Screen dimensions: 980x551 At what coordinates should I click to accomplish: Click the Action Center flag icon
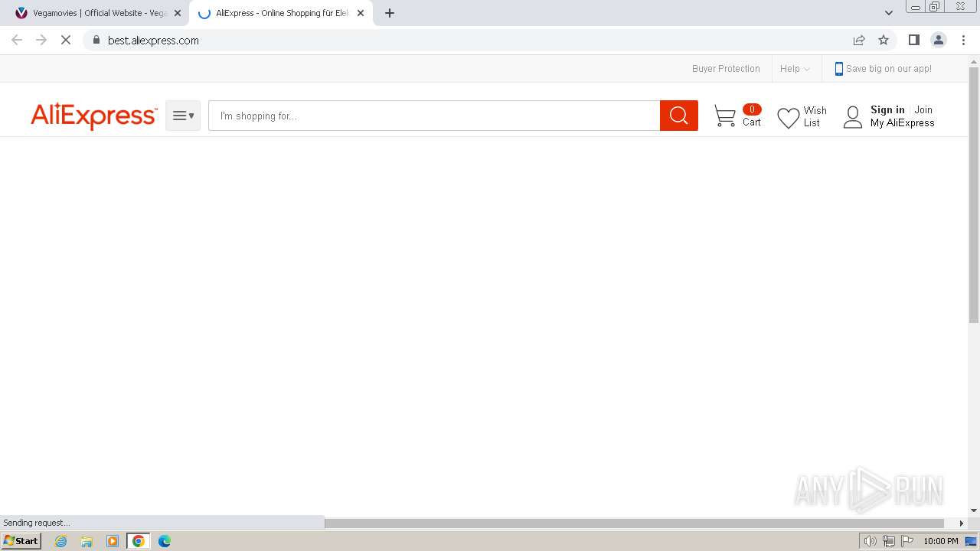click(907, 541)
